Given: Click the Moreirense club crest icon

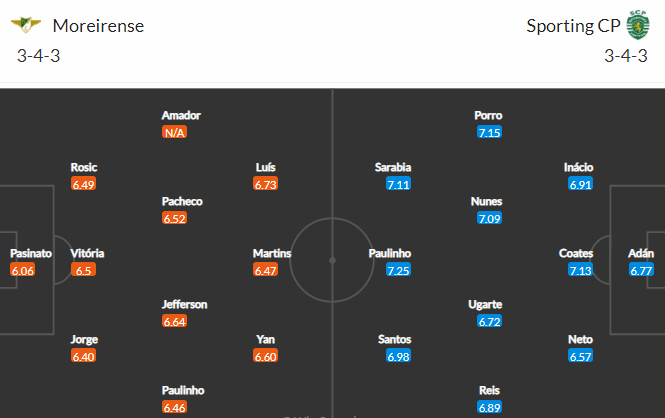Looking at the screenshot, I should [x=26, y=25].
